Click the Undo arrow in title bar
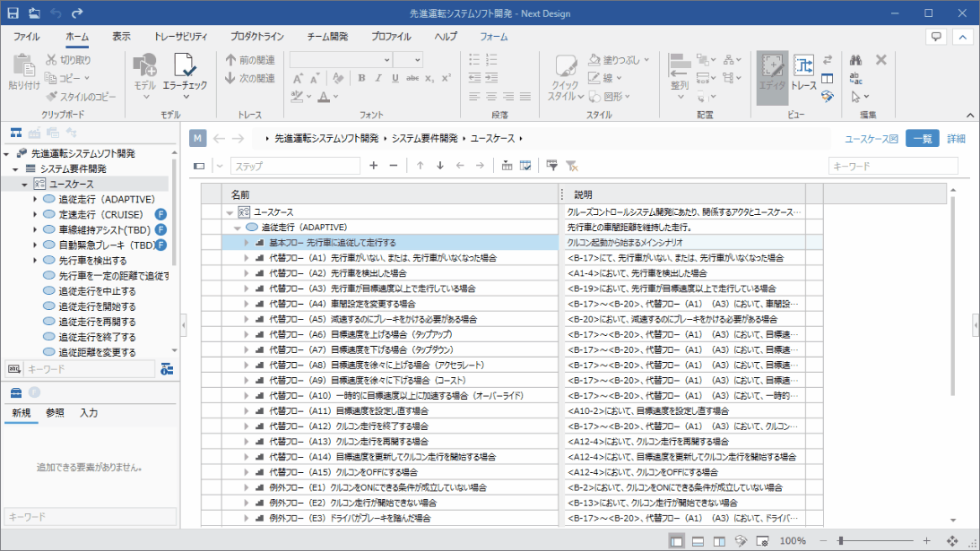The height and width of the screenshot is (551, 980). [x=56, y=13]
